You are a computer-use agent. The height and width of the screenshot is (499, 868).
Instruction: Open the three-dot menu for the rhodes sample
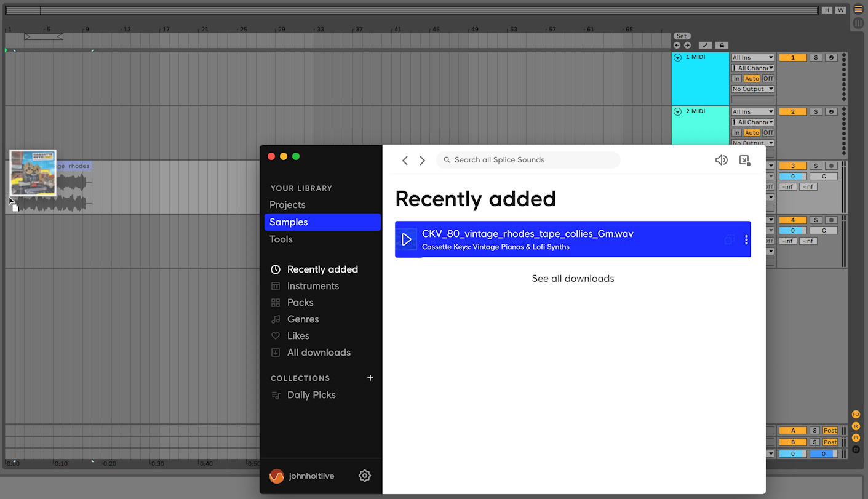(x=746, y=239)
